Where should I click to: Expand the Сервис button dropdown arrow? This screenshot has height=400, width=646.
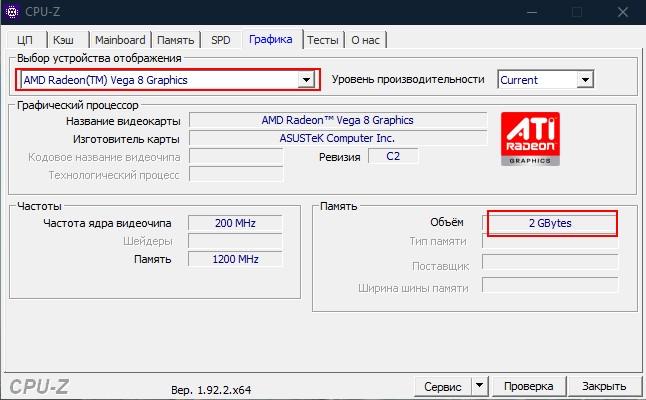coord(480,386)
